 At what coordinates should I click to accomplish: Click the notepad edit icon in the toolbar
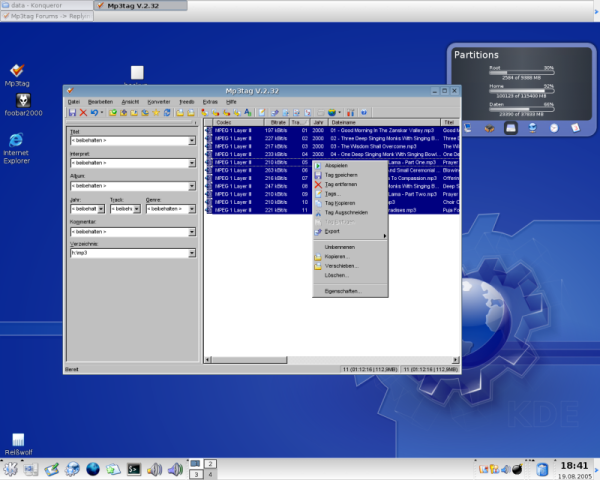tap(262, 113)
